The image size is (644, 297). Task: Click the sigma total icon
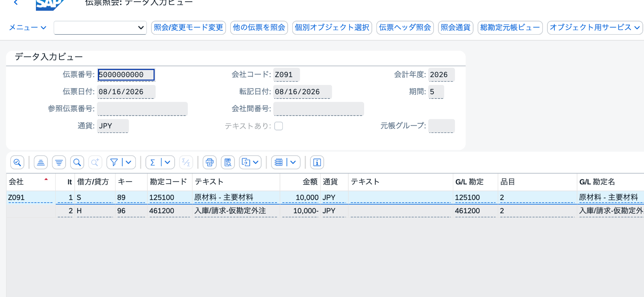point(153,162)
